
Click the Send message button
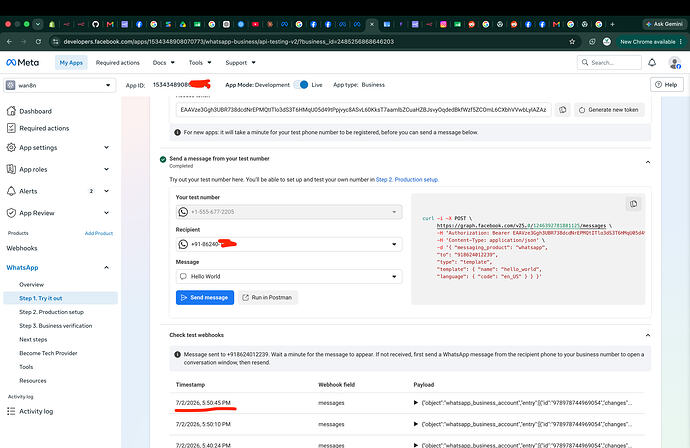click(205, 297)
